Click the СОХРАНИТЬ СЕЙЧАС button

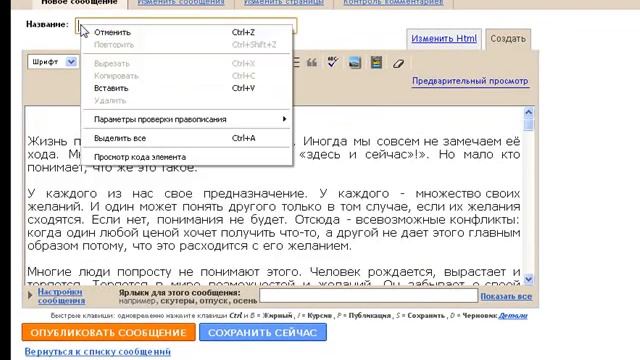point(263,332)
